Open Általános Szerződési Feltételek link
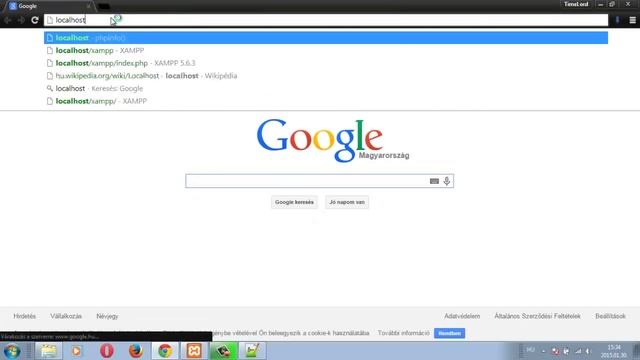The width and height of the screenshot is (640, 360). [537, 316]
